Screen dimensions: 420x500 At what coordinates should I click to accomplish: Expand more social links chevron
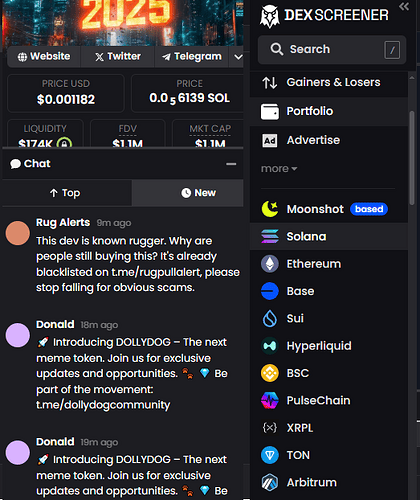[238, 57]
